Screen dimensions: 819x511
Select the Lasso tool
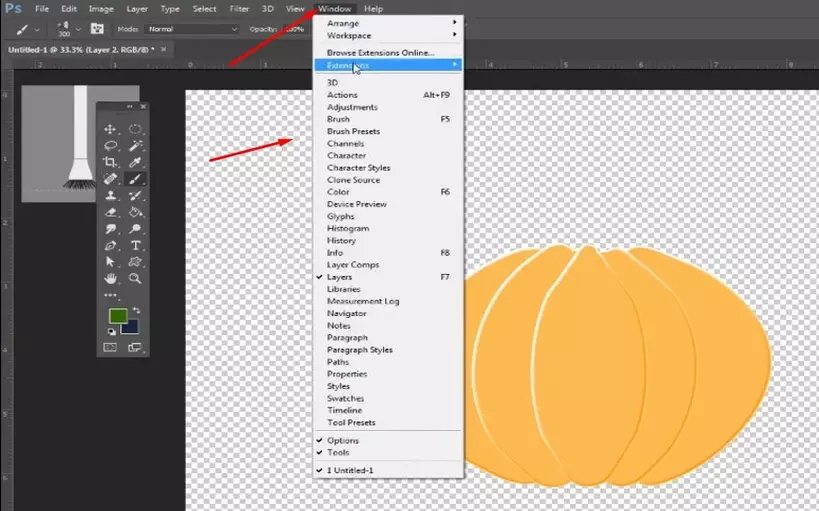point(110,146)
